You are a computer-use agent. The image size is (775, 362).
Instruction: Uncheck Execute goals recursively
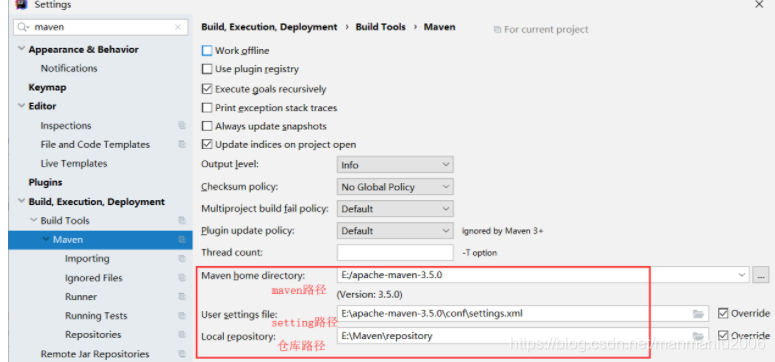(x=207, y=89)
